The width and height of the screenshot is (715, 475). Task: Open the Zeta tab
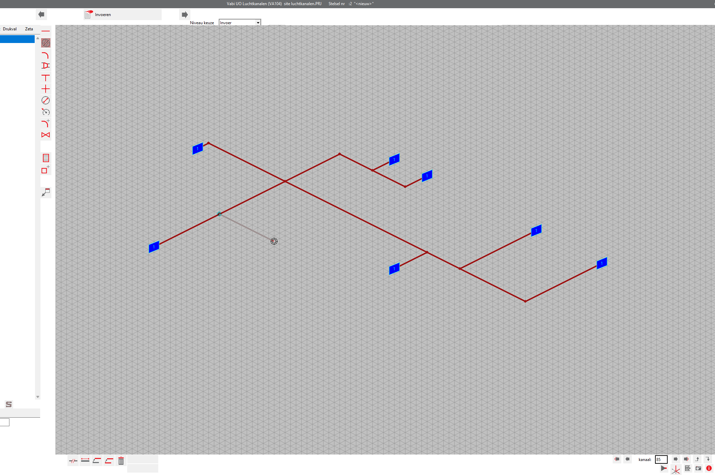click(29, 29)
